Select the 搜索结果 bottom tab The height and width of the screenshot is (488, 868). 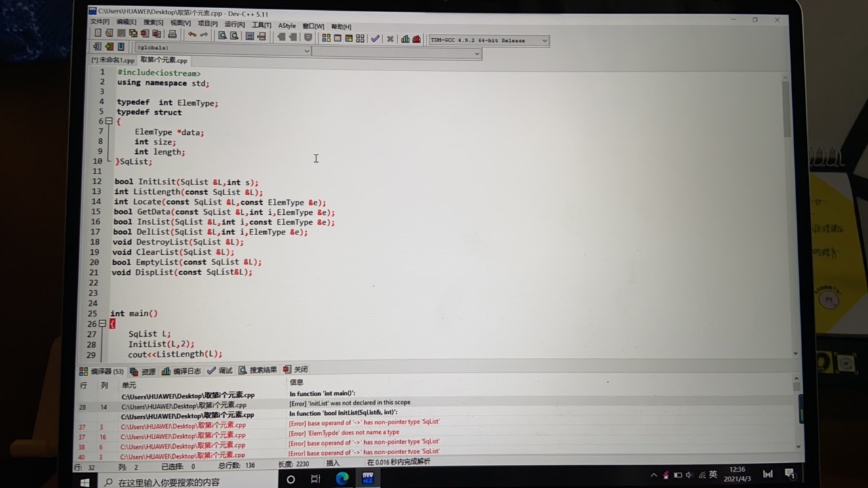(258, 370)
